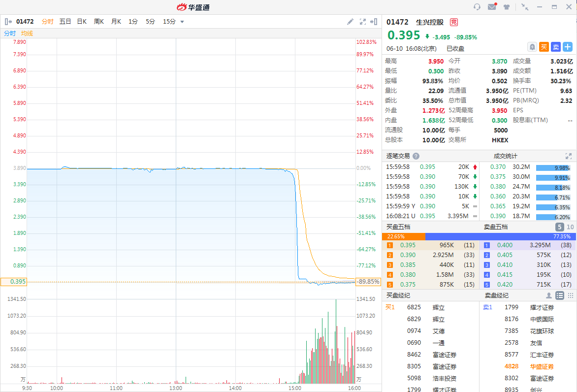Screen dimensions: 577x392
Task: Switch to the 日K chart tab
Action: [82, 22]
